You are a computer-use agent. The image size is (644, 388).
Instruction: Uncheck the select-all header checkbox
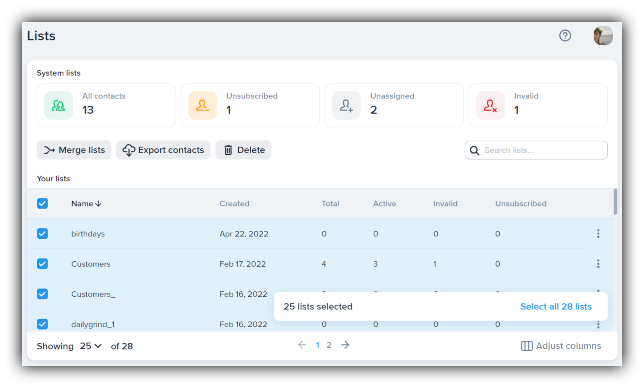point(42,203)
